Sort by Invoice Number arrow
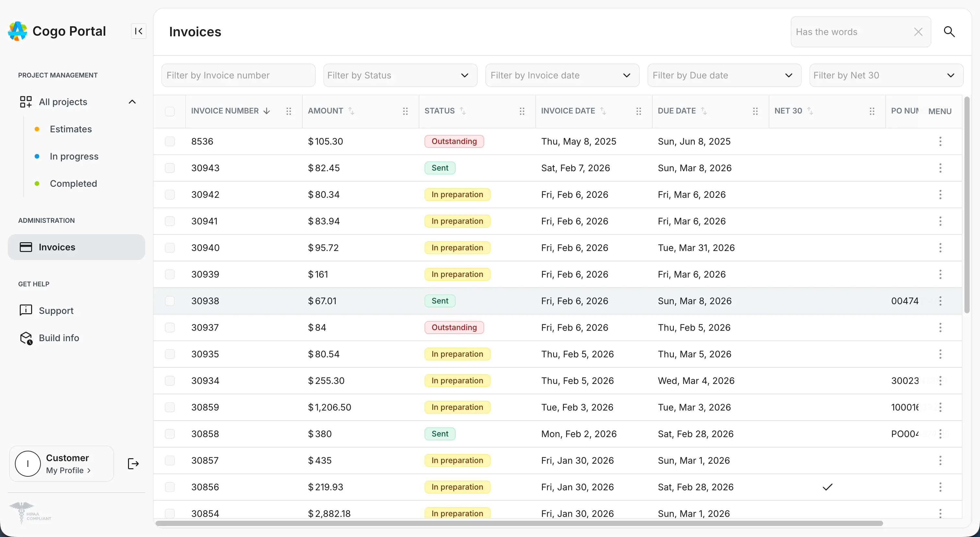The width and height of the screenshot is (980, 537). pos(267,111)
